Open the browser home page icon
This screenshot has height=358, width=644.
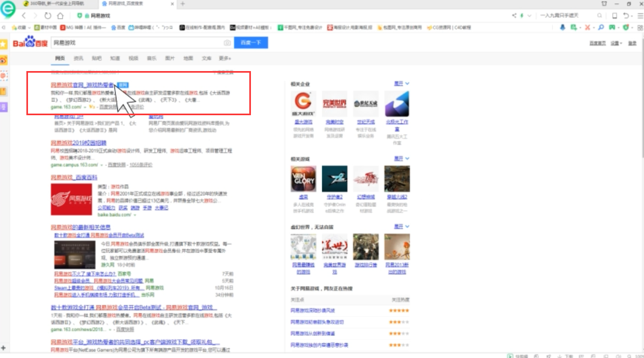(x=60, y=16)
